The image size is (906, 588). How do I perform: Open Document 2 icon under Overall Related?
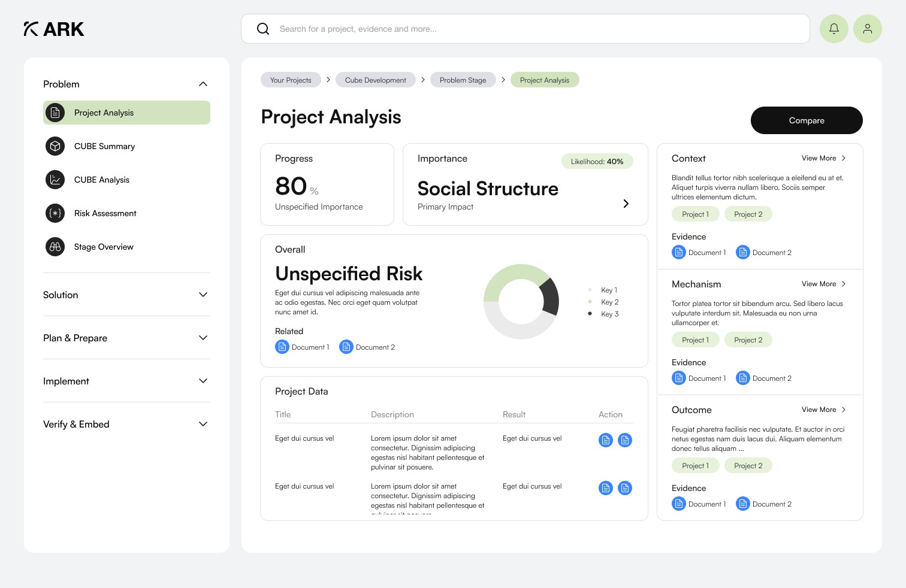(346, 347)
